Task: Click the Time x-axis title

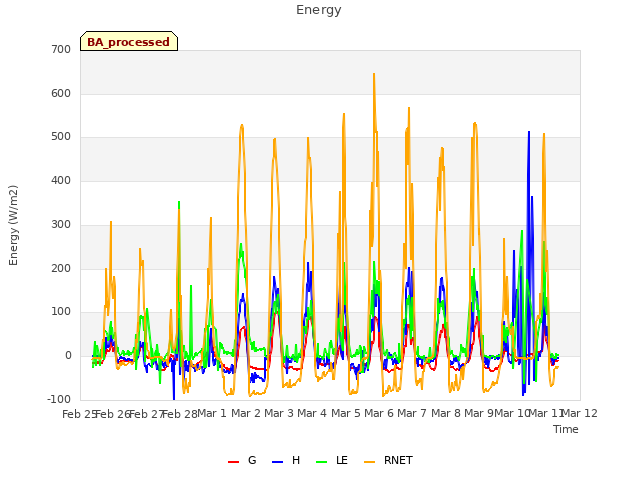Action: point(566,429)
